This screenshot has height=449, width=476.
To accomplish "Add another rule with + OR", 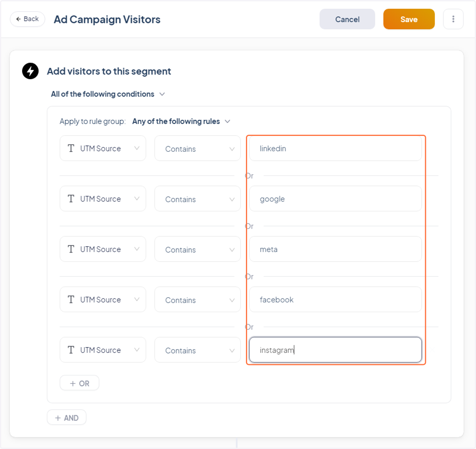I will coord(79,383).
